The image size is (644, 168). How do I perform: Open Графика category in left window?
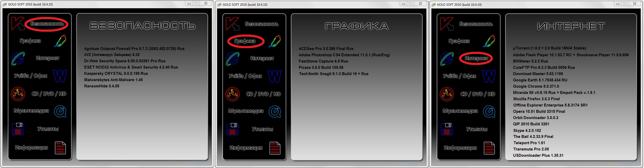point(30,41)
